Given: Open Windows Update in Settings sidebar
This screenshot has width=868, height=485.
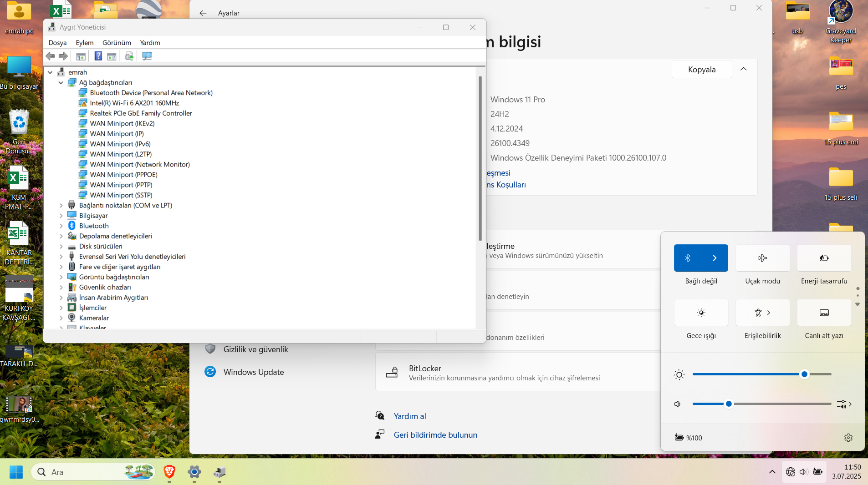Looking at the screenshot, I should tap(254, 372).
